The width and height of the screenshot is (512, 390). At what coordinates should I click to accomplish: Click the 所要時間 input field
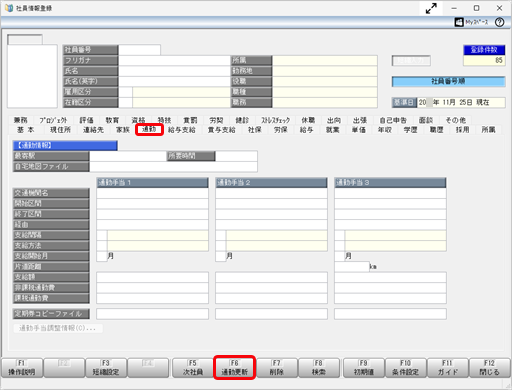pyautogui.click(x=236, y=156)
